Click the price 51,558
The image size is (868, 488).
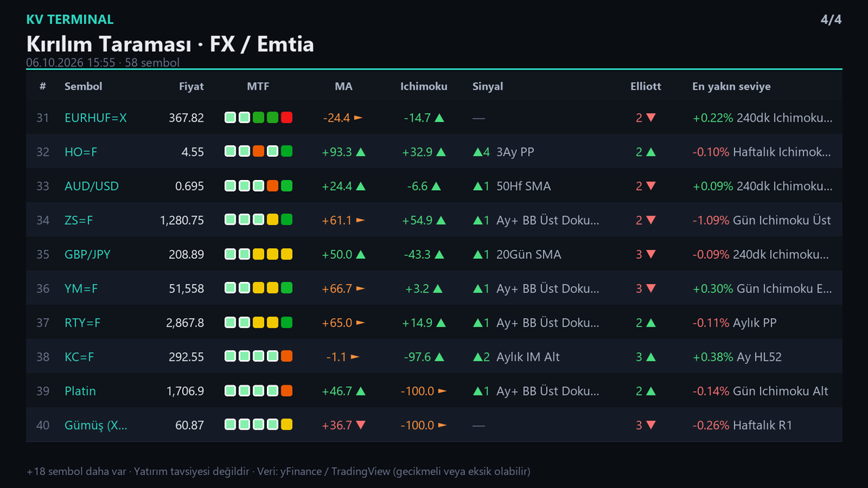pos(185,288)
